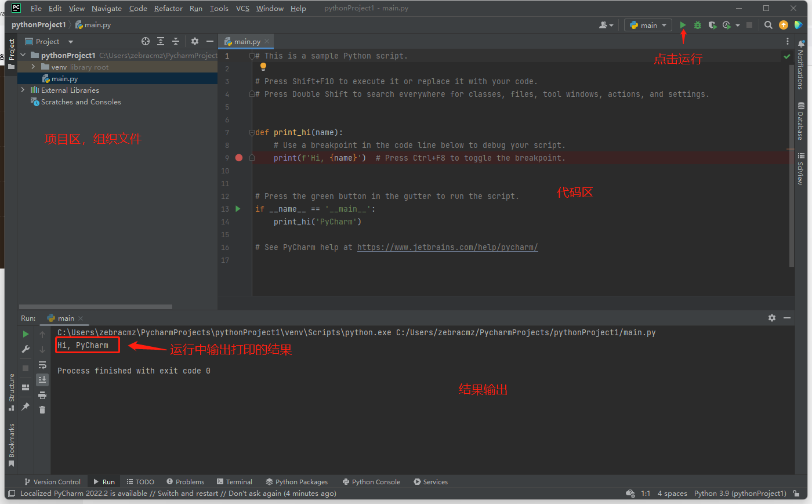The height and width of the screenshot is (504, 812).
Task: Collapse all in Project panel
Action: coord(176,41)
